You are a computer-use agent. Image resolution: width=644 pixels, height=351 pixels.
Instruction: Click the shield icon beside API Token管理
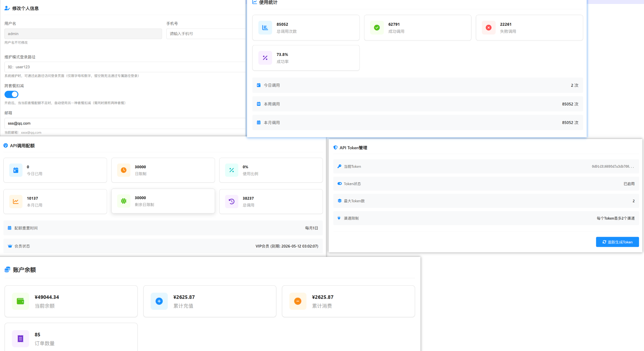335,148
